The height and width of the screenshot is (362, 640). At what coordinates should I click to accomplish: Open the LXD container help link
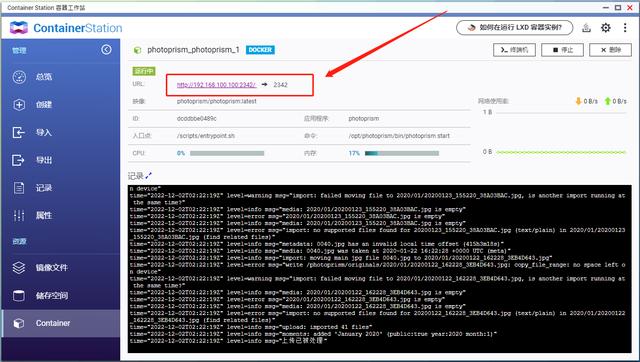(x=514, y=28)
